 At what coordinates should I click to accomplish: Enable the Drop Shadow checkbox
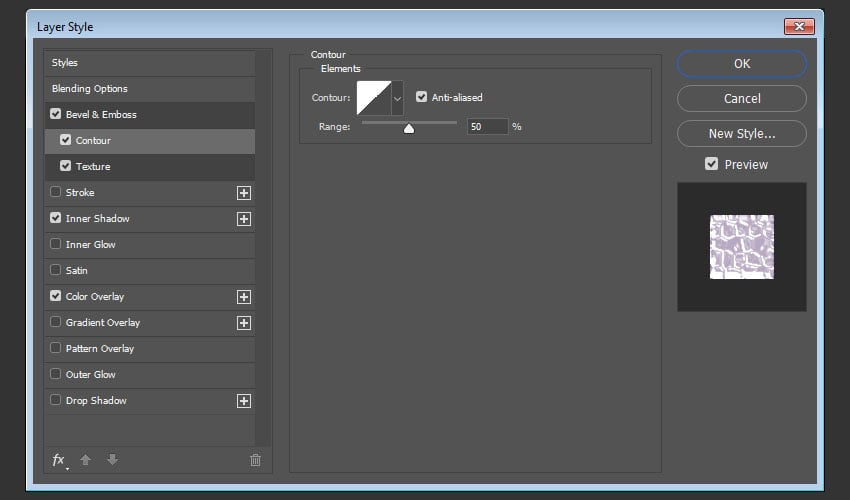click(x=55, y=400)
